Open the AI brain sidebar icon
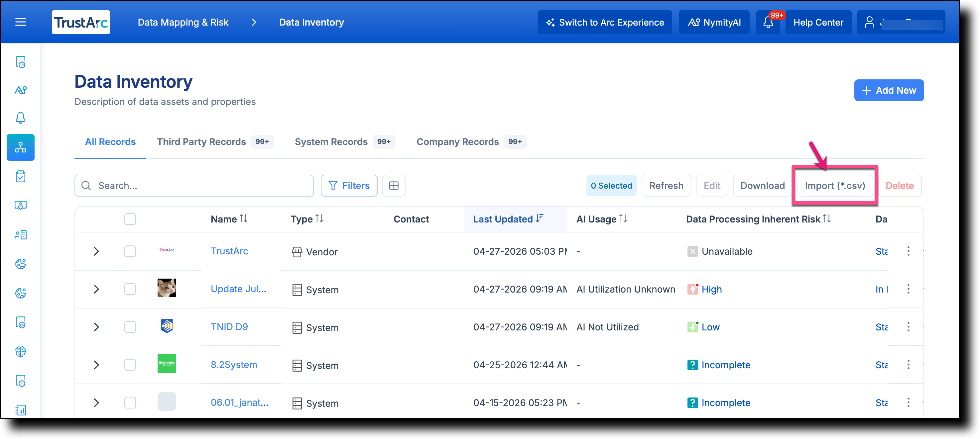980x439 pixels. 21,352
